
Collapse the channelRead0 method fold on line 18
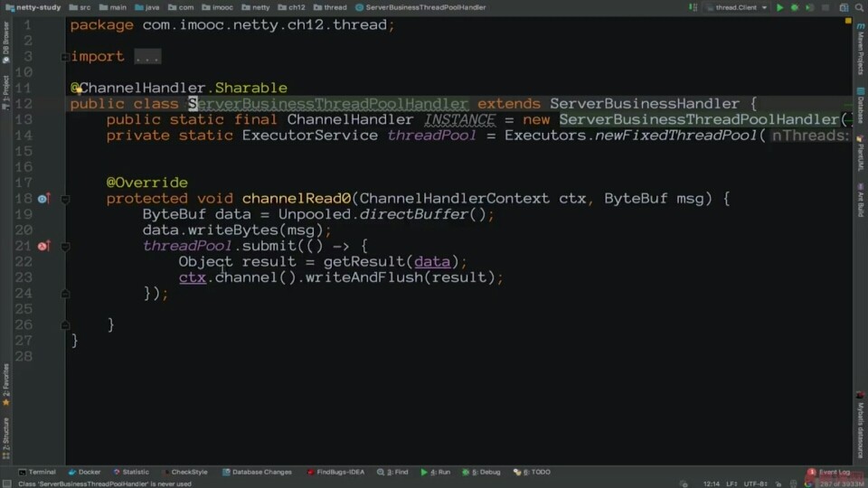(x=65, y=199)
